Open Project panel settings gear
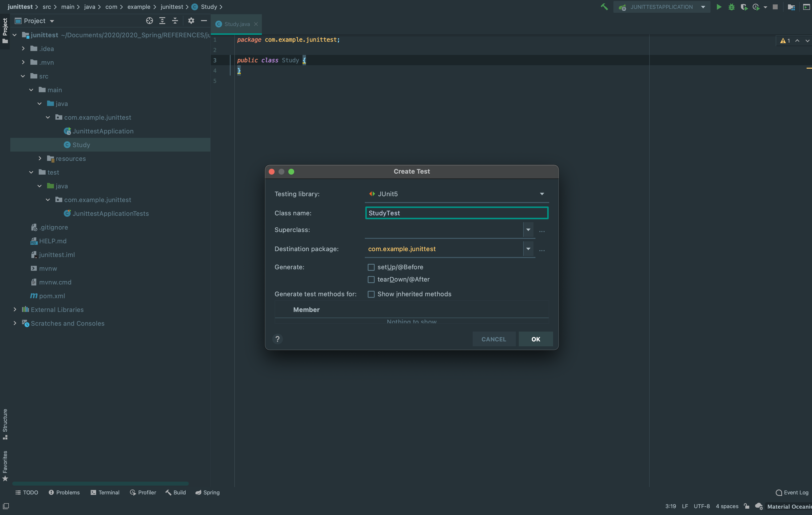This screenshot has width=812, height=515. click(x=191, y=21)
